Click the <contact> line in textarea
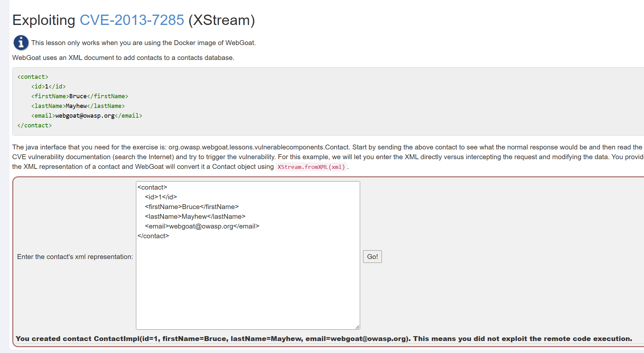 [x=152, y=187]
